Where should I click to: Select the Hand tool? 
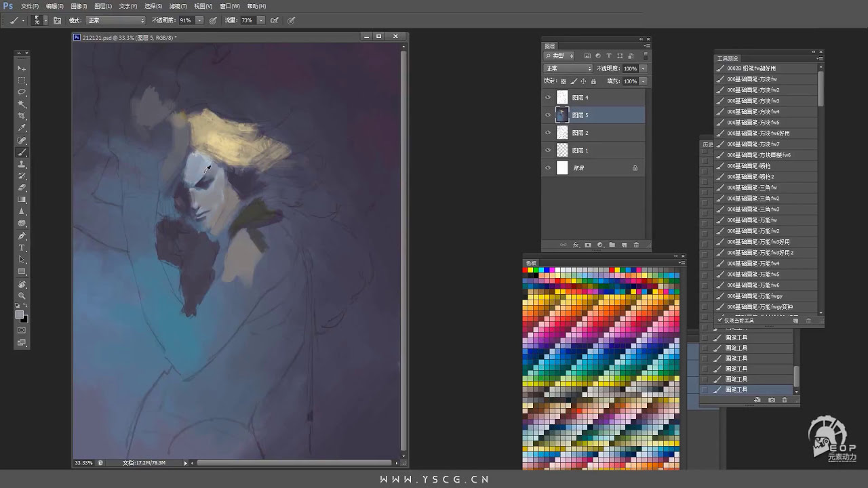[x=22, y=285]
